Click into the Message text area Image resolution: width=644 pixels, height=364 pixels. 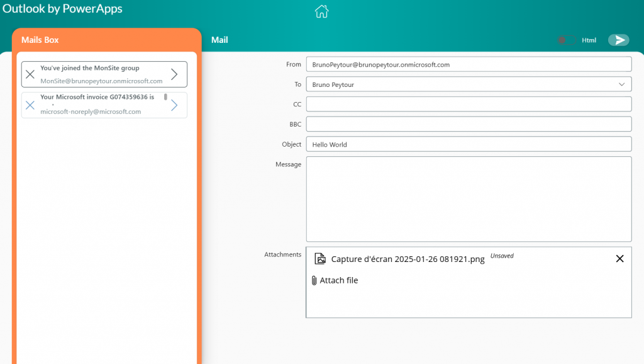pos(468,198)
